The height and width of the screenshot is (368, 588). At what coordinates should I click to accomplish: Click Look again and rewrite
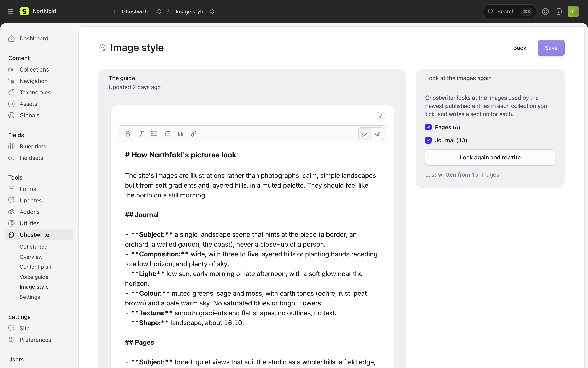490,157
